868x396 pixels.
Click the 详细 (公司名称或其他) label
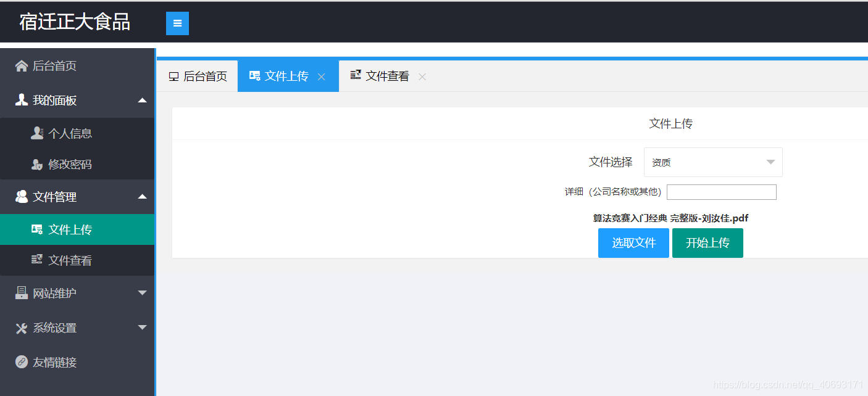pyautogui.click(x=613, y=192)
